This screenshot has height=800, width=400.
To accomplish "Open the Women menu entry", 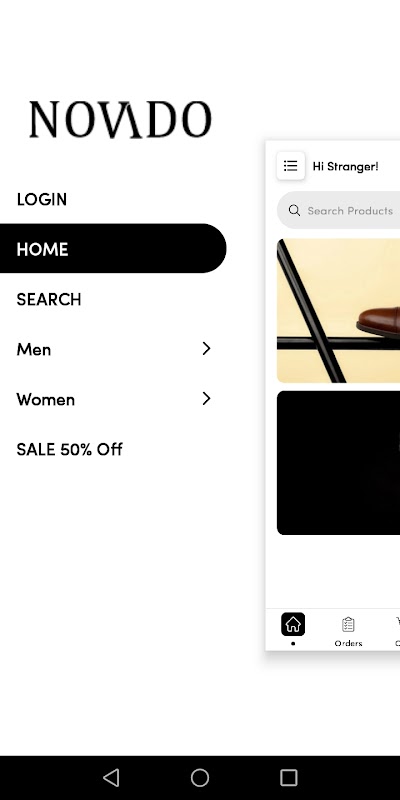I will 45,399.
